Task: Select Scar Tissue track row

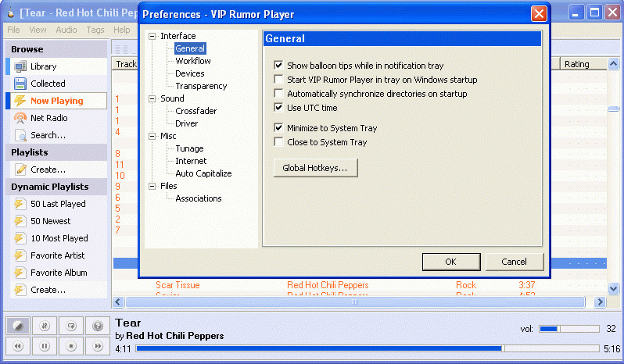Action: tap(360, 285)
